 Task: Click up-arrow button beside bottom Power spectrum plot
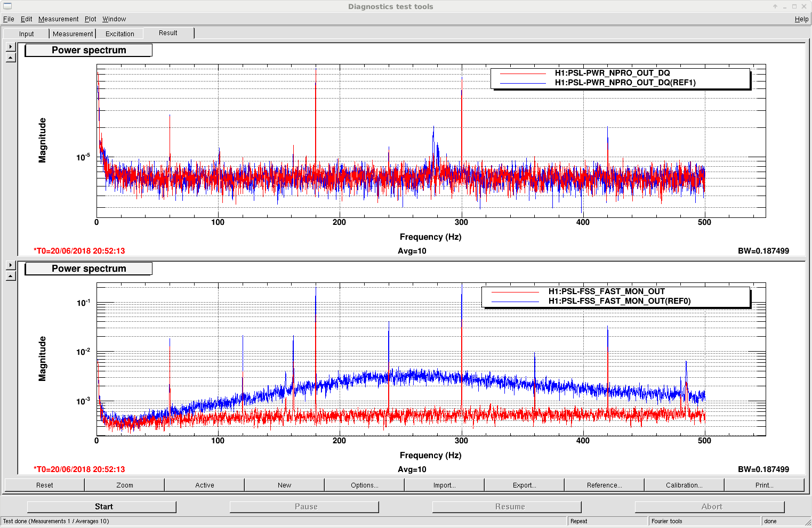[x=11, y=276]
